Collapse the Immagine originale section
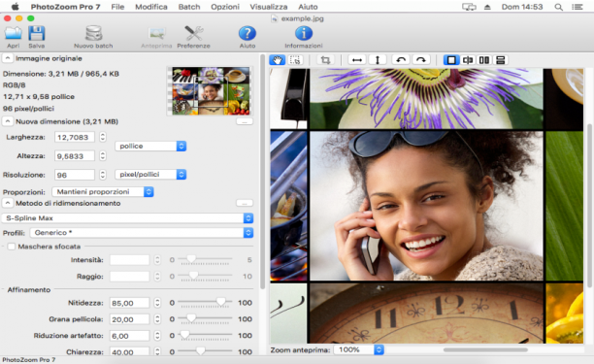The image size is (594, 364). tap(8, 58)
